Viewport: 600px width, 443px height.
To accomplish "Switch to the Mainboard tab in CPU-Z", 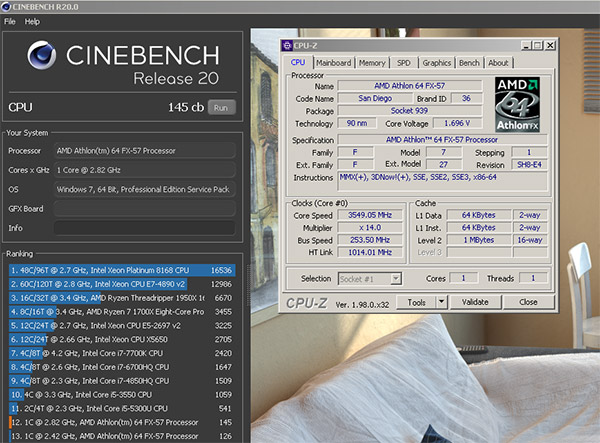I will click(333, 63).
